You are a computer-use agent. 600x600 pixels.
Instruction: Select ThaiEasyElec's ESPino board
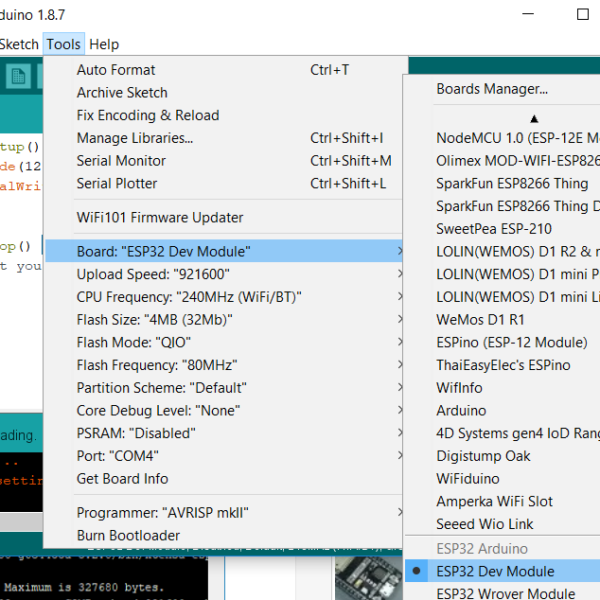click(x=502, y=365)
